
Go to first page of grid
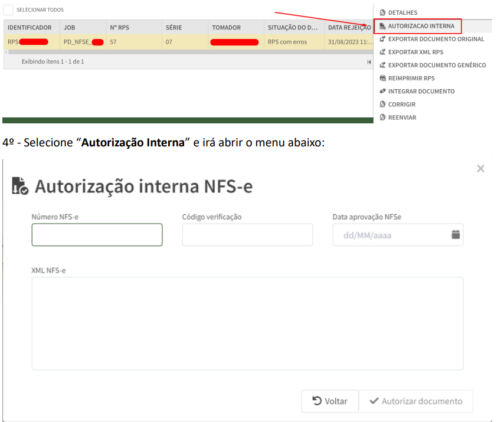(x=369, y=61)
